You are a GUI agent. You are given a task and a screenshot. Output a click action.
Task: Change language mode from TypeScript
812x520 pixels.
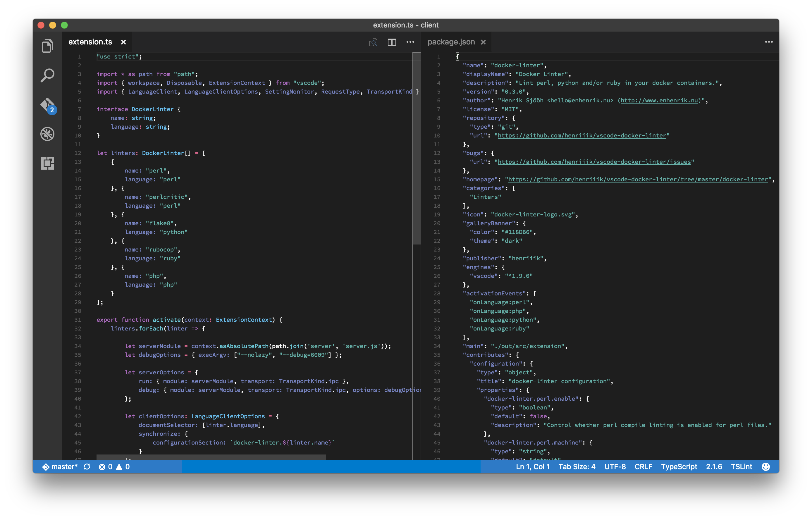679,467
